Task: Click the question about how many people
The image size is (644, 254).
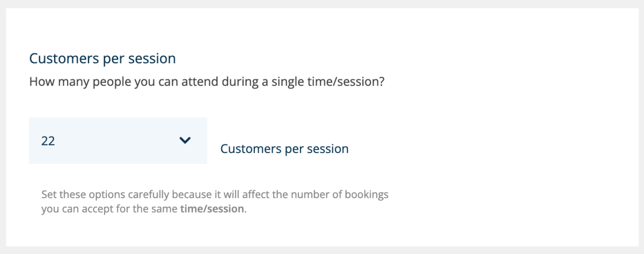Action: [207, 83]
